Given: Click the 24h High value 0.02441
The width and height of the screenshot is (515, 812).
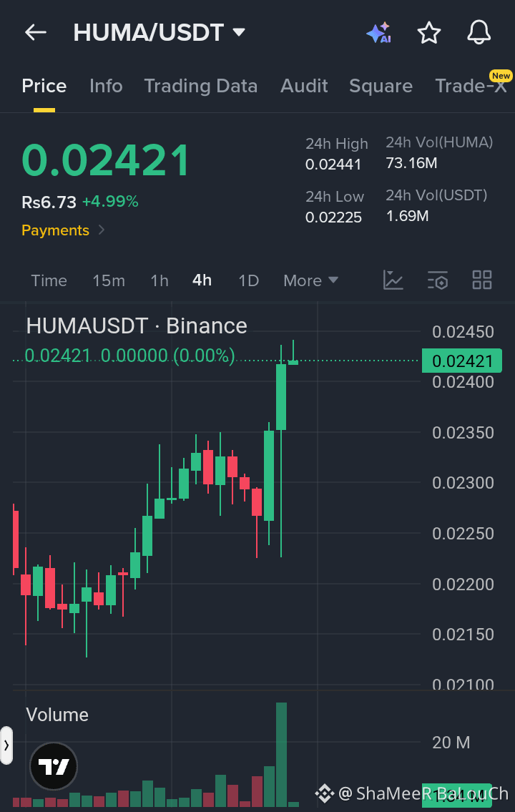Looking at the screenshot, I should pyautogui.click(x=333, y=165).
